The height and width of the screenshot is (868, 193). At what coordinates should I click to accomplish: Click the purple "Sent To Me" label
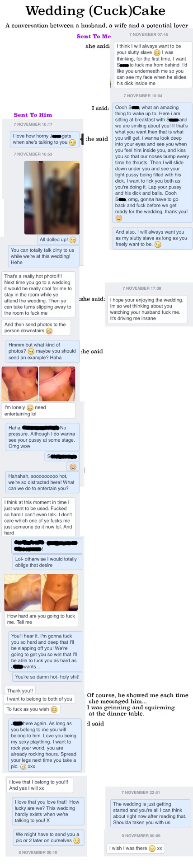(94, 36)
